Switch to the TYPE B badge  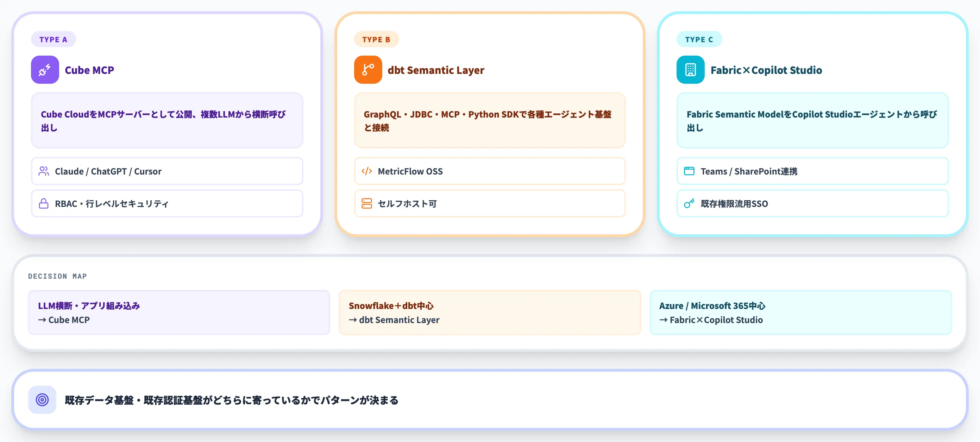[x=376, y=39]
